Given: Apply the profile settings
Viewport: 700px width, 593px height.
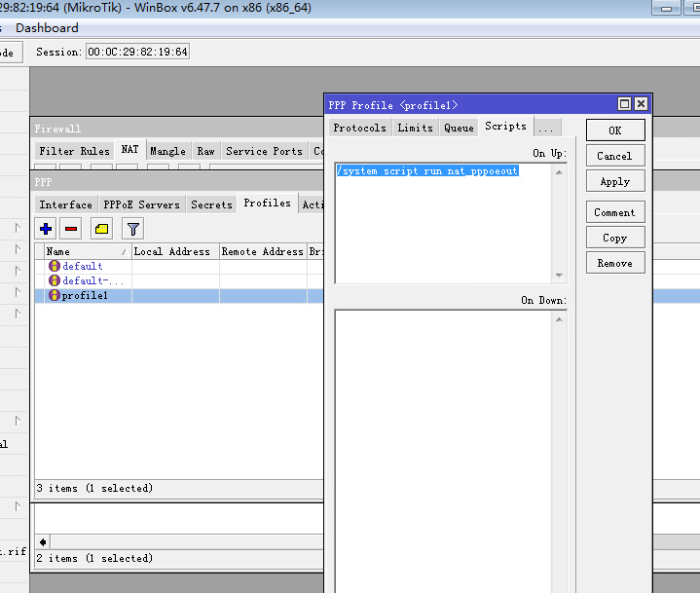Looking at the screenshot, I should [615, 181].
